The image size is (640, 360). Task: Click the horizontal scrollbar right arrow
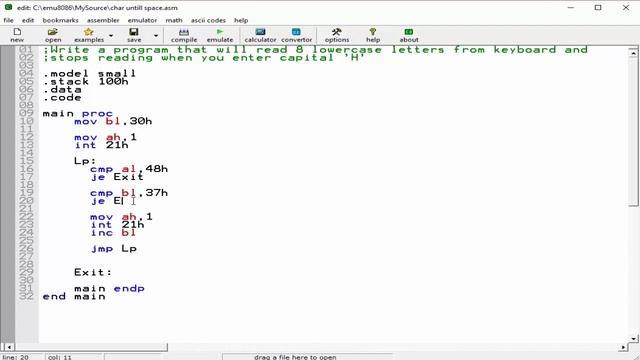pos(623,347)
